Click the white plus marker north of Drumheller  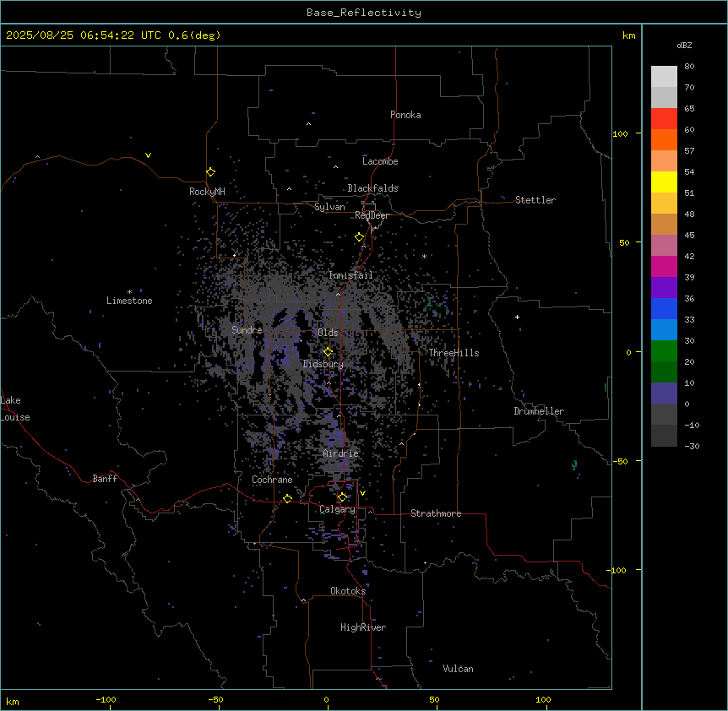(517, 317)
